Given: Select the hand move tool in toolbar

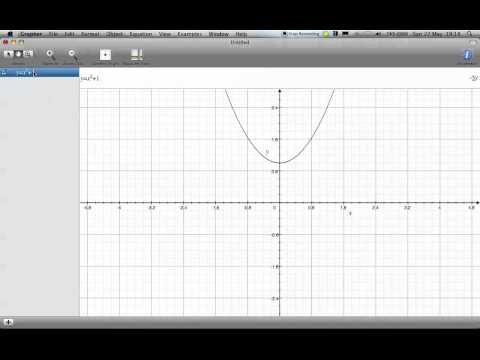Looking at the screenshot, I should tap(19, 53).
